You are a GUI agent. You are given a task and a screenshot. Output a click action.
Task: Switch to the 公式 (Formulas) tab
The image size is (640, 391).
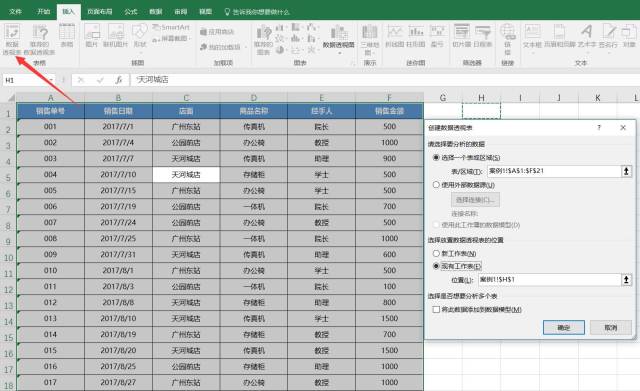click(x=131, y=11)
